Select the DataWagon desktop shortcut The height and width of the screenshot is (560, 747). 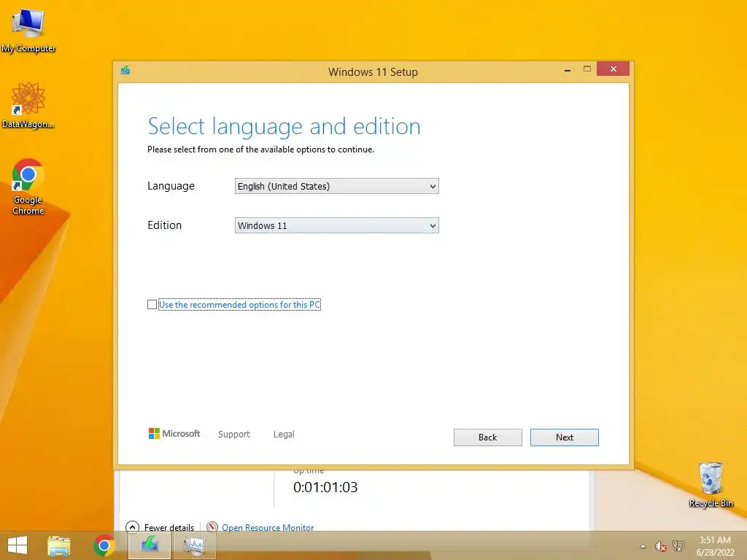pos(28,106)
